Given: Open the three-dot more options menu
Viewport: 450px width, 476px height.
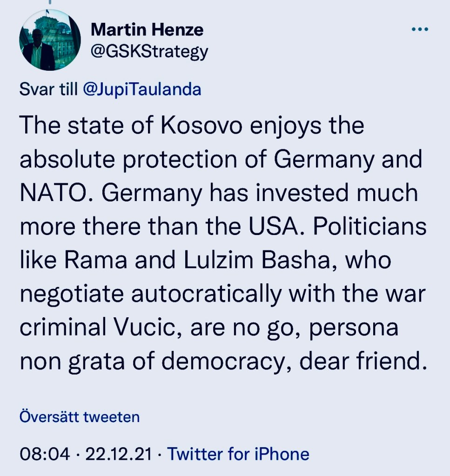Looking at the screenshot, I should [x=420, y=30].
